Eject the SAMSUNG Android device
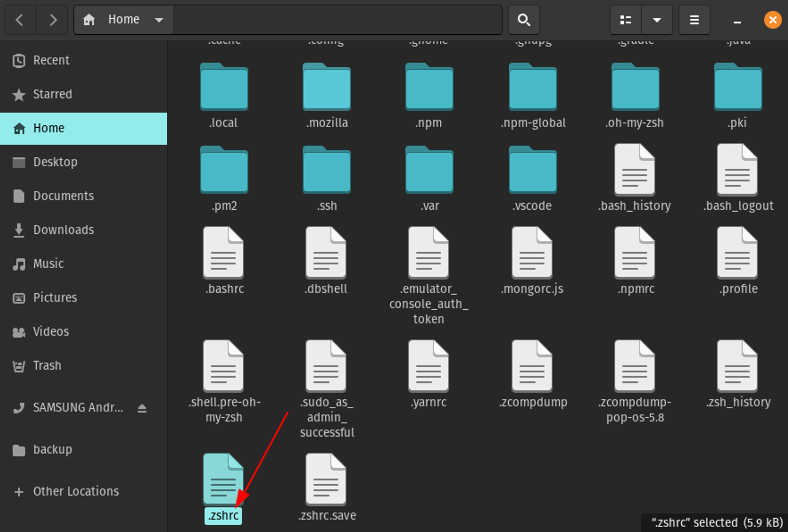 click(142, 408)
